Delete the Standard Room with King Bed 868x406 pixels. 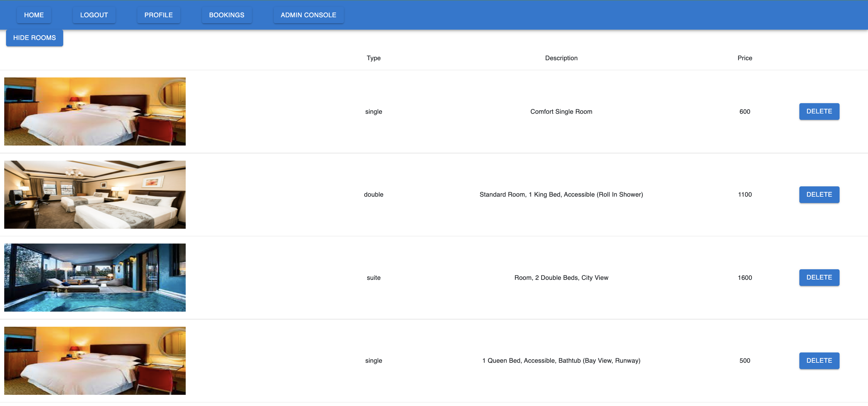tap(819, 195)
